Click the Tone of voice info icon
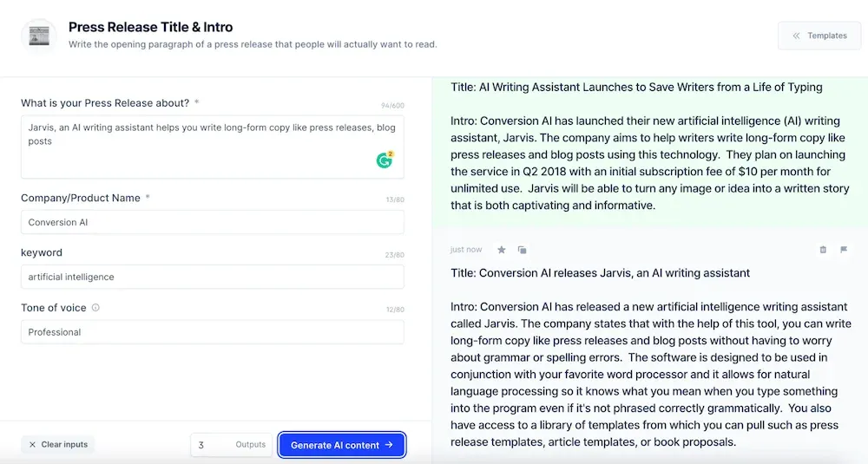Screen dimensions: 868x464 (x=95, y=308)
